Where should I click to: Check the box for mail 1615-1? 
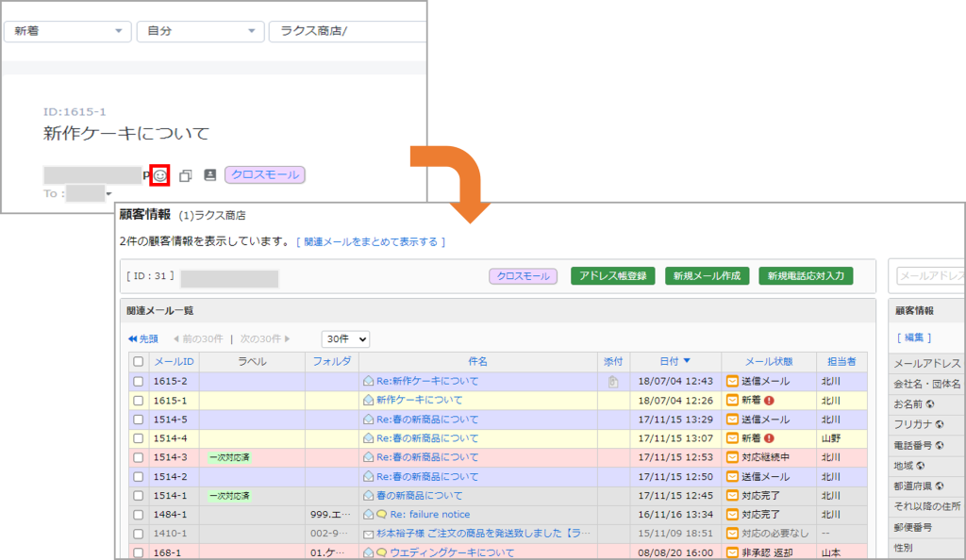tap(139, 401)
